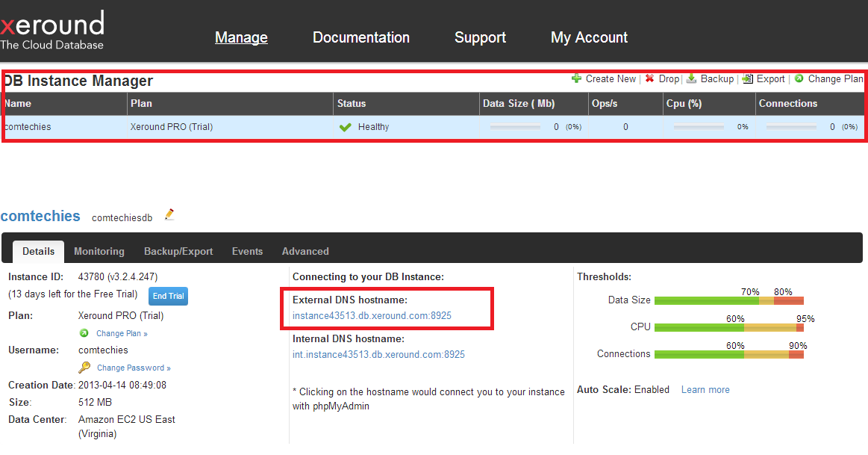Click the green plus Create New icon

pyautogui.click(x=576, y=78)
